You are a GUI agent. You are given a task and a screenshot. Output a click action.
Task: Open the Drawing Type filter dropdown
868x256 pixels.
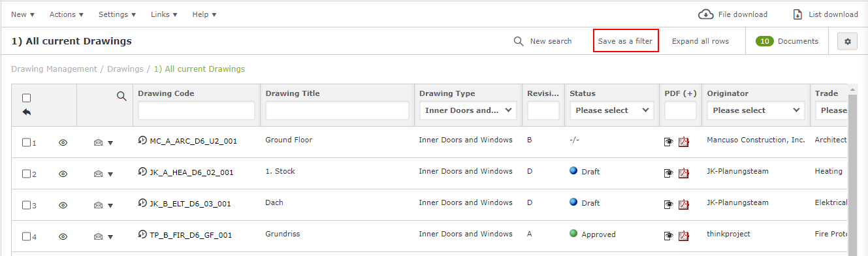tap(468, 110)
